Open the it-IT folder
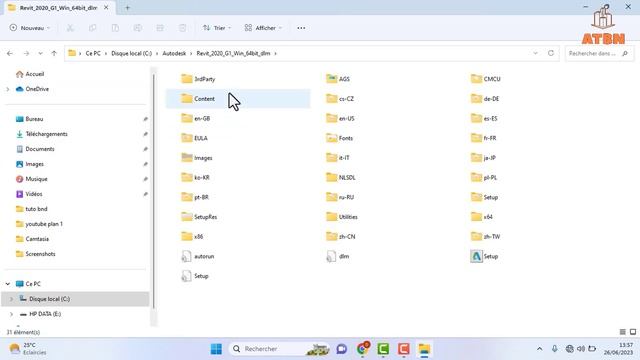640x360 pixels. pos(338,158)
